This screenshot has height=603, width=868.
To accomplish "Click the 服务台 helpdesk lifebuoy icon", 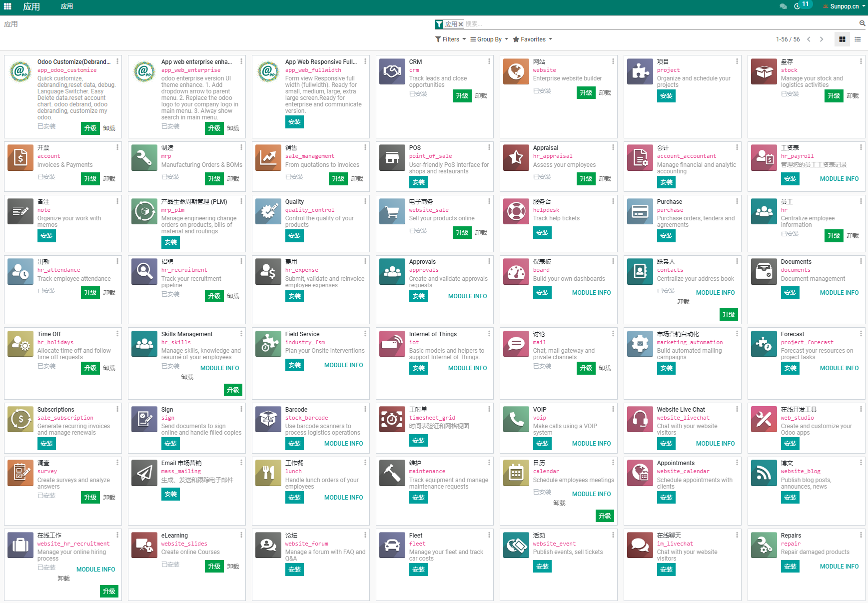I will [516, 211].
